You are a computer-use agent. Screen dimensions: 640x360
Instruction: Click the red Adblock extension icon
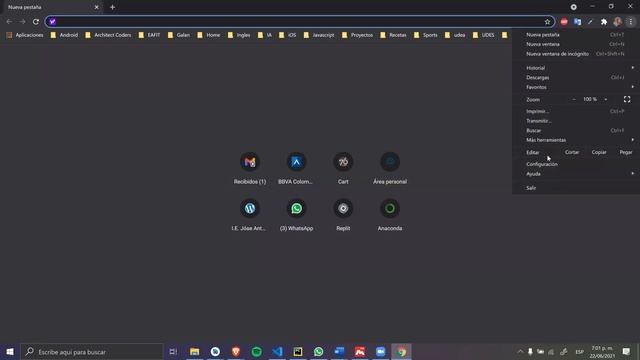564,22
